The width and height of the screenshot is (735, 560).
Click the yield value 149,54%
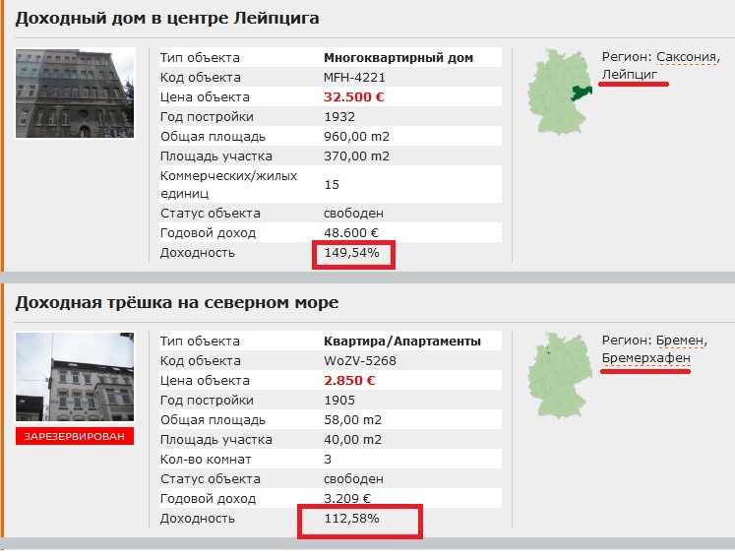coord(351,254)
